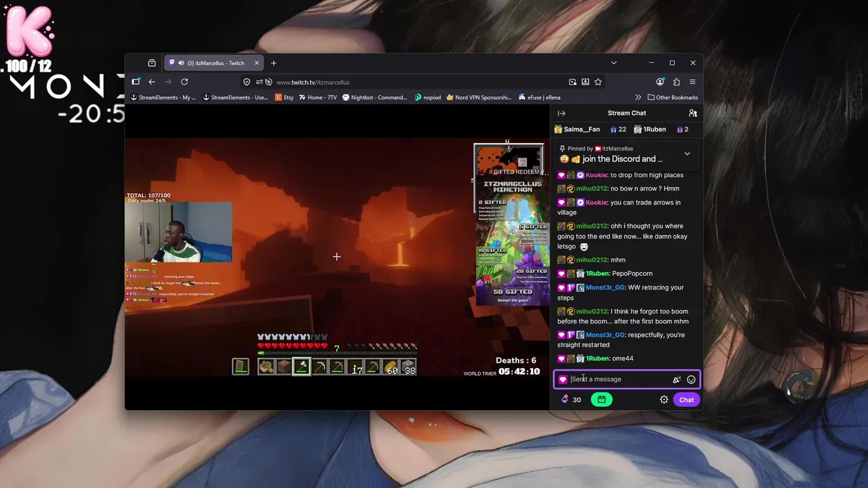Viewport: 868px width, 488px height.
Task: Open the chat community users icon
Action: [x=692, y=113]
